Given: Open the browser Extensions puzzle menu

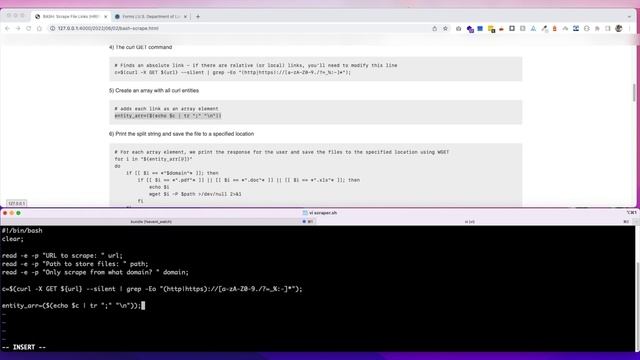Looking at the screenshot, I should coord(597,29).
